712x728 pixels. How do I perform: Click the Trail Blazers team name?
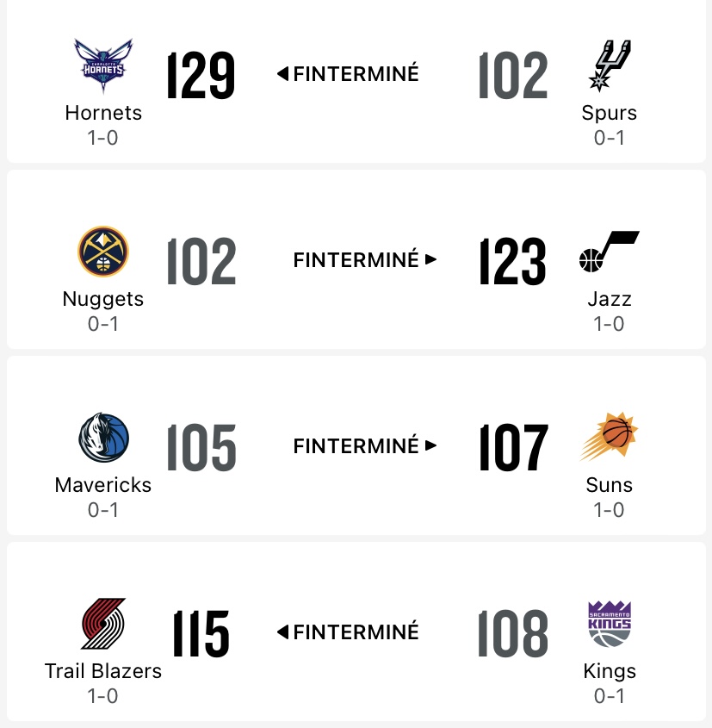(103, 671)
